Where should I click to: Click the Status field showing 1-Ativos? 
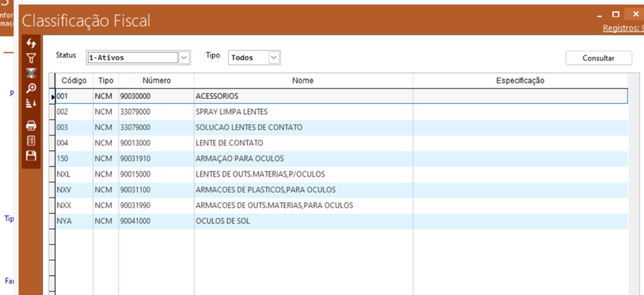[132, 57]
